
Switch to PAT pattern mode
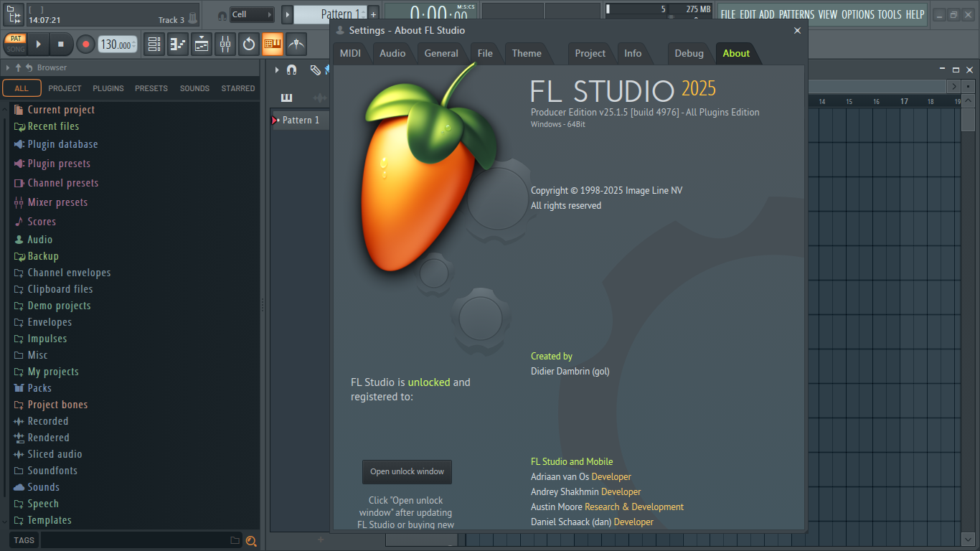[x=15, y=39]
